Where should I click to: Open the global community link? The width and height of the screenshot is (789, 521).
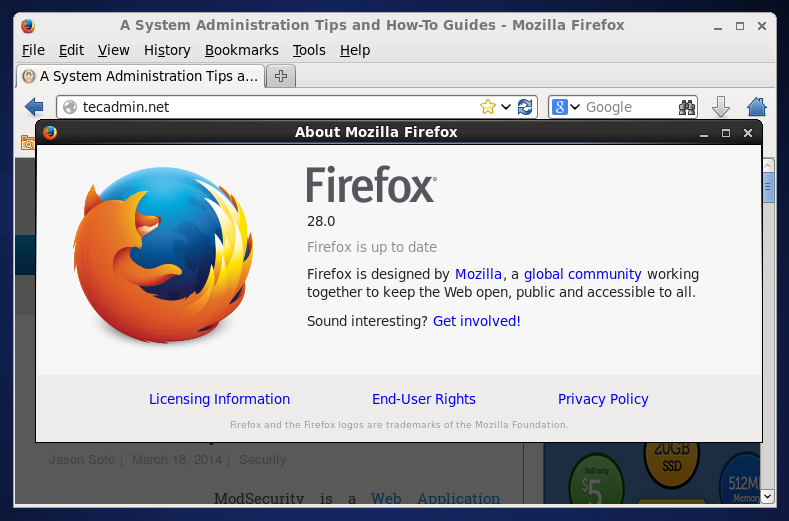pyautogui.click(x=582, y=274)
